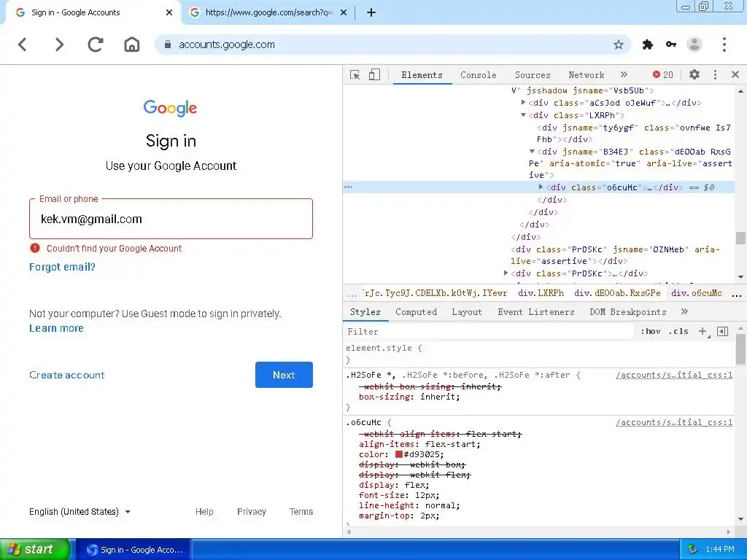Focus the Email or phone field
The image size is (747, 560).
pos(171,219)
